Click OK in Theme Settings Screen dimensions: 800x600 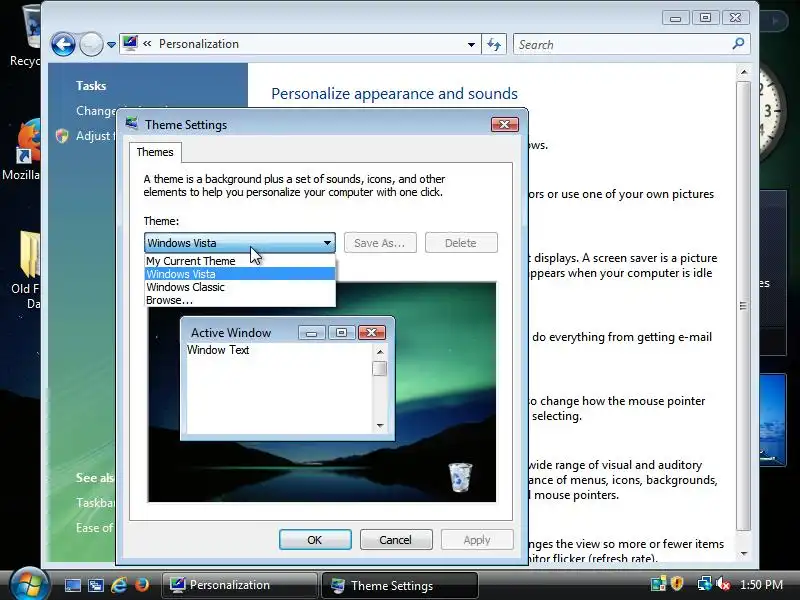315,540
